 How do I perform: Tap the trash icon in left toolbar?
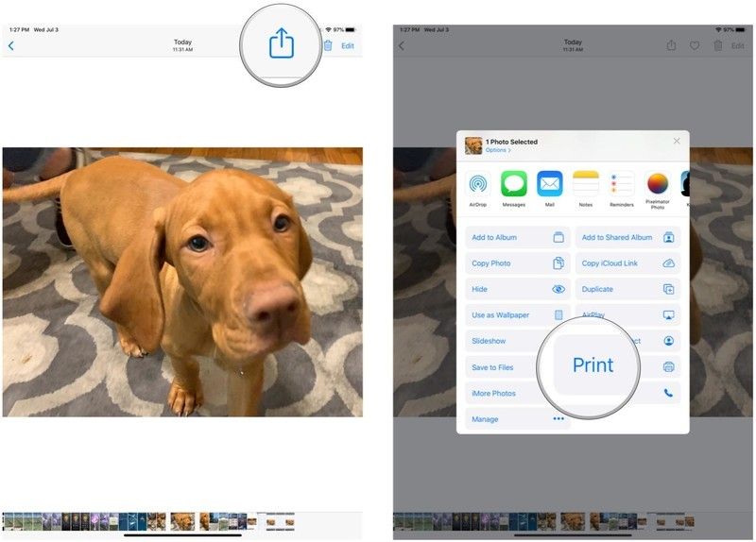click(x=328, y=45)
